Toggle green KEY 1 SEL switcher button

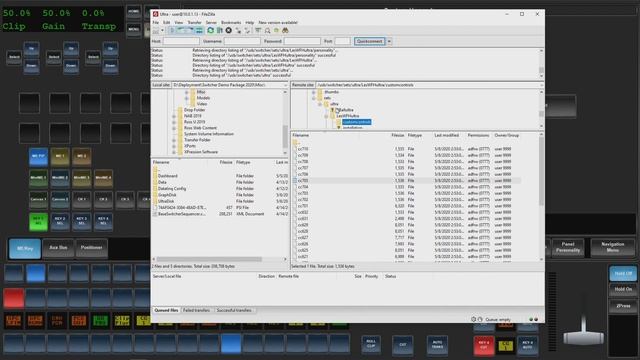click(38, 222)
